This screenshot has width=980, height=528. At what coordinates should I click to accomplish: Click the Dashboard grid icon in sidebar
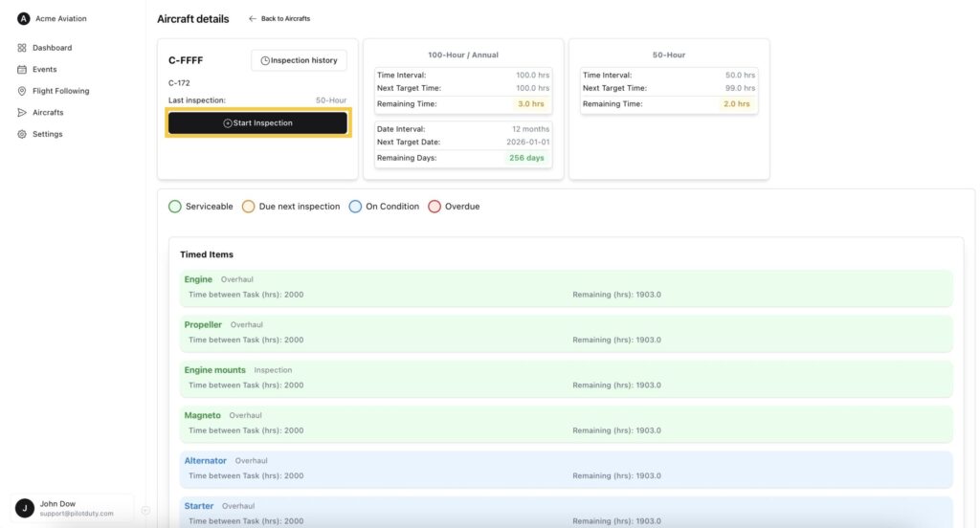click(22, 48)
